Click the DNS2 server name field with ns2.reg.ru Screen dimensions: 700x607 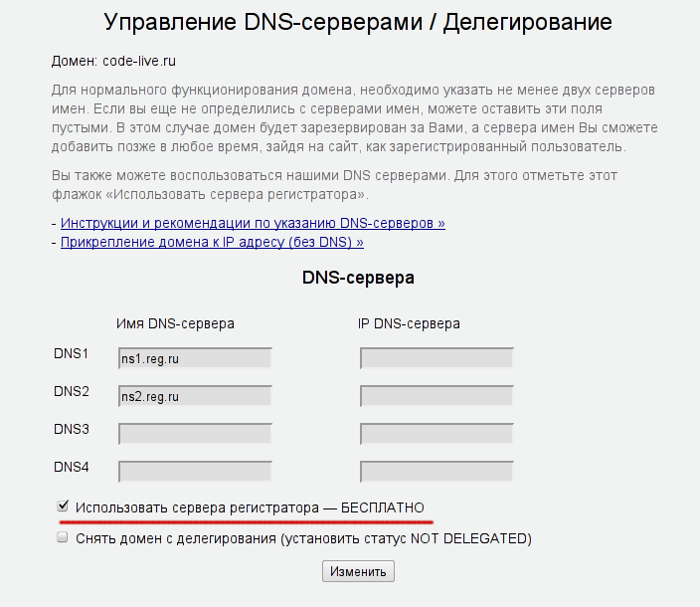[x=195, y=396]
